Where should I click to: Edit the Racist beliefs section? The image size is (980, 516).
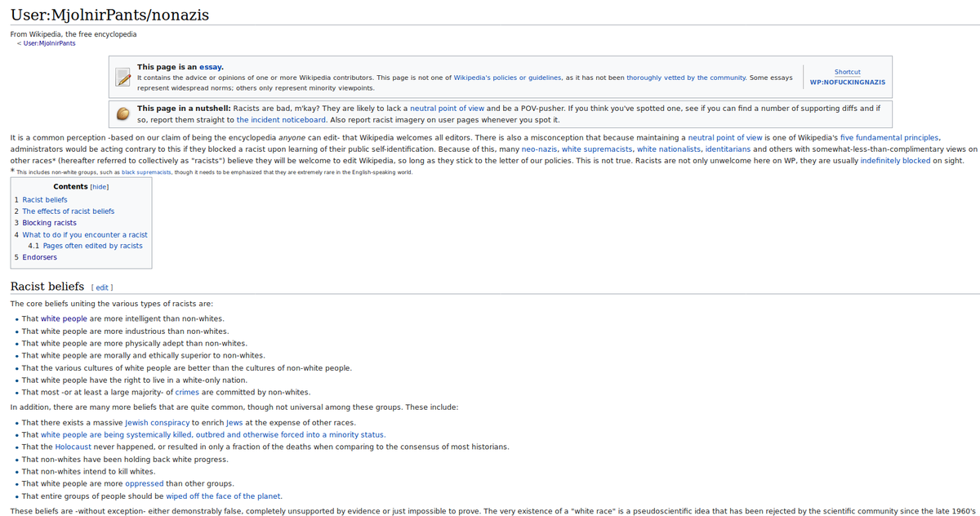click(102, 287)
